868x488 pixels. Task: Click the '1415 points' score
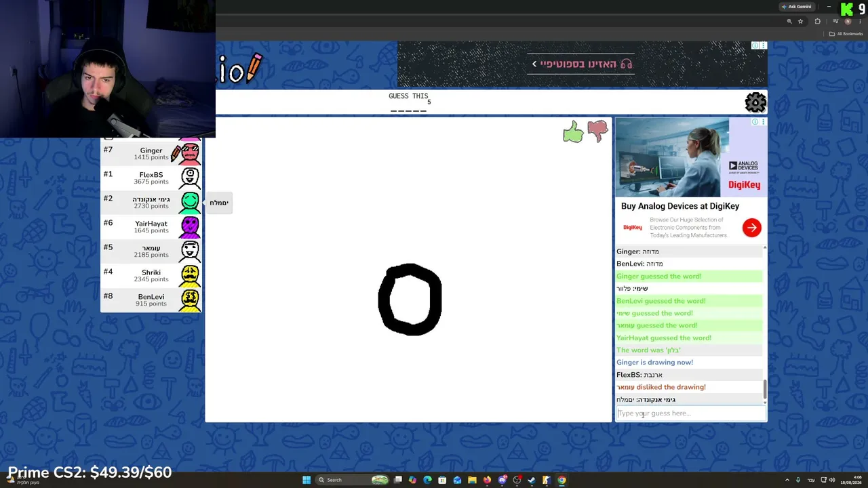click(151, 157)
